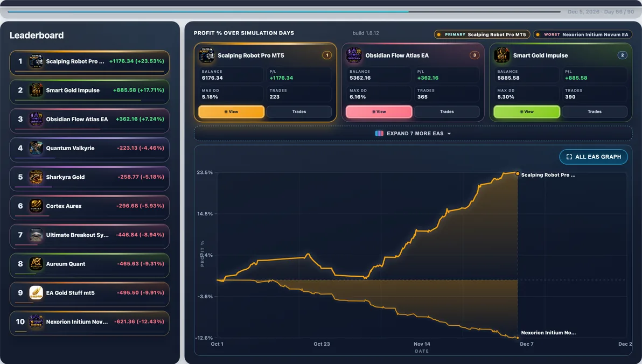
Task: Click -495.50 (-9.91%) EA Gold Stuff value
Action: (141, 293)
